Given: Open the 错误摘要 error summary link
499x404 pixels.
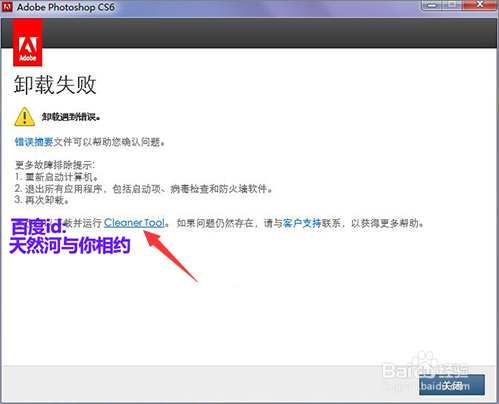Looking at the screenshot, I should [x=34, y=142].
